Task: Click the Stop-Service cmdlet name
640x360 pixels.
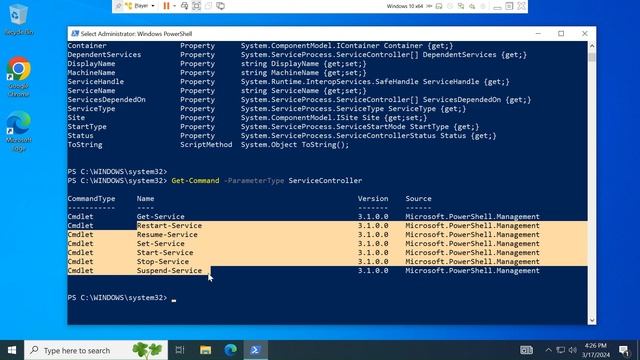Action: [162, 261]
